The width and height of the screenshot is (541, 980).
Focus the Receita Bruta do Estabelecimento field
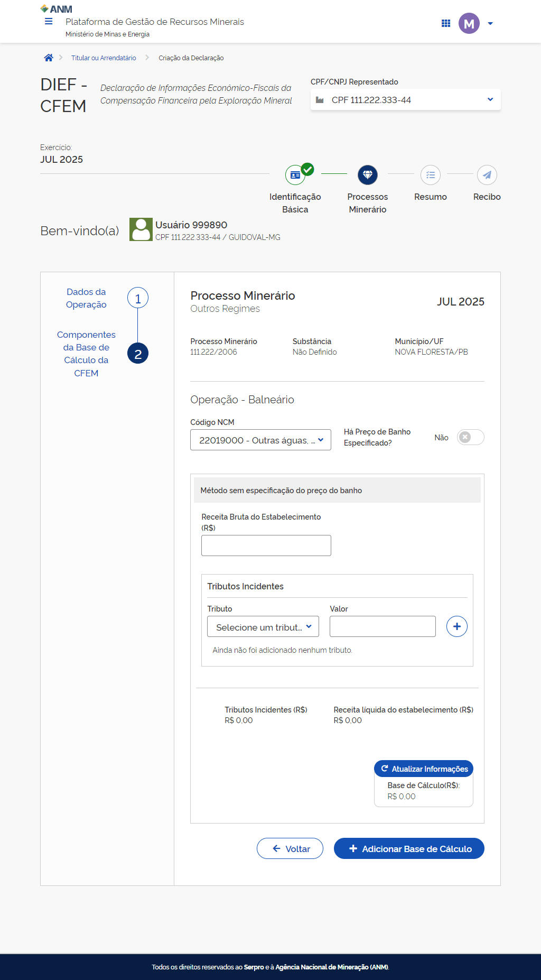[x=266, y=546]
